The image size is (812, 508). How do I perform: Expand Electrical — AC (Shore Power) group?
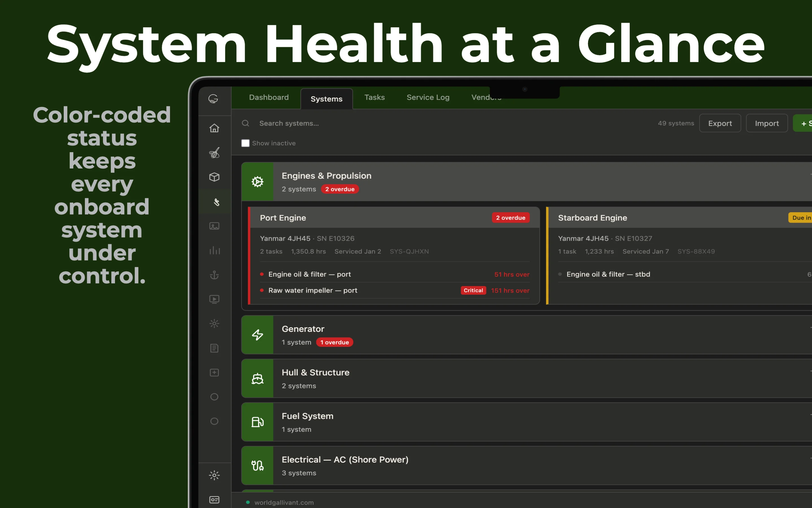[x=526, y=465]
